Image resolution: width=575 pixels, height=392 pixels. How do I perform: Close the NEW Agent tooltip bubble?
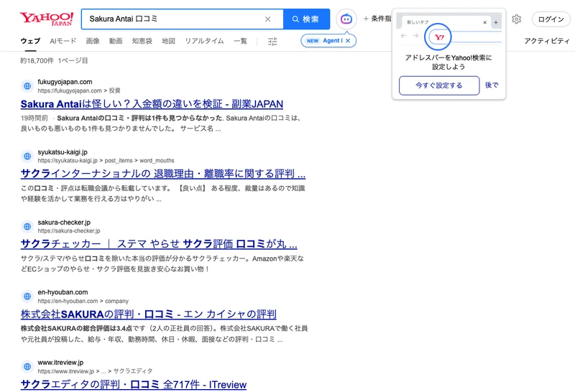[x=348, y=41]
